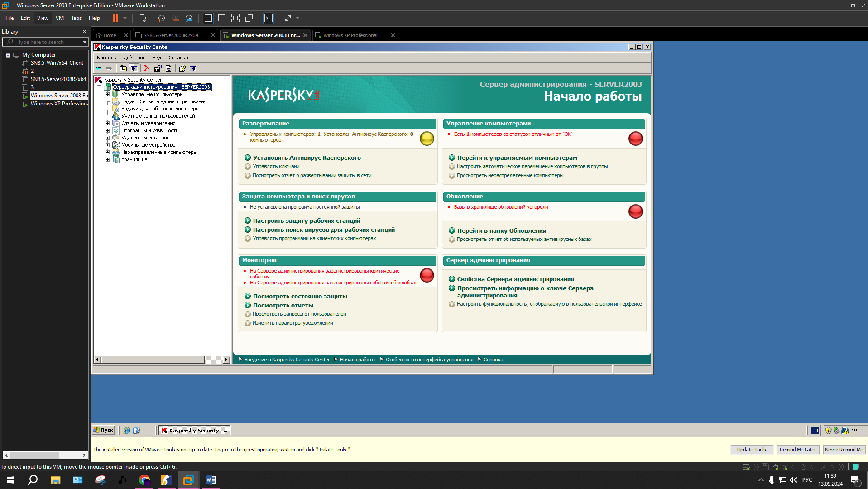Click the red status indicator in Обновление
Viewport: 868px width, 489px height.
click(x=636, y=211)
